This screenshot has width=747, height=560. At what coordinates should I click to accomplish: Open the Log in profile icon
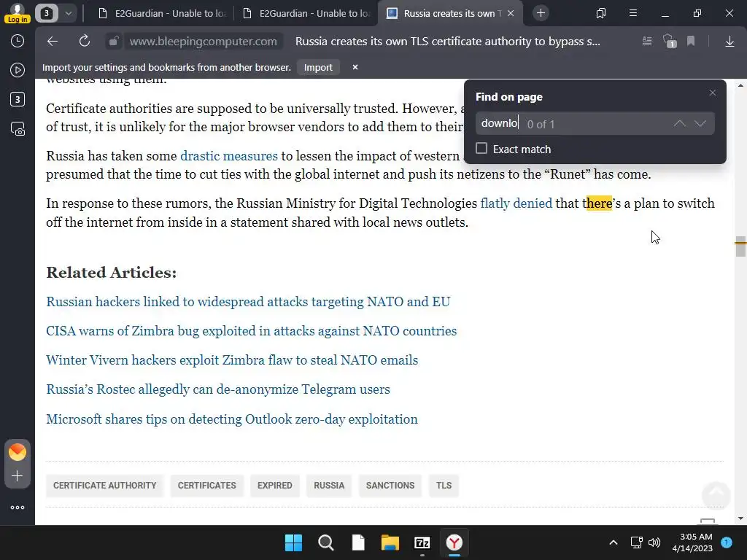(18, 13)
